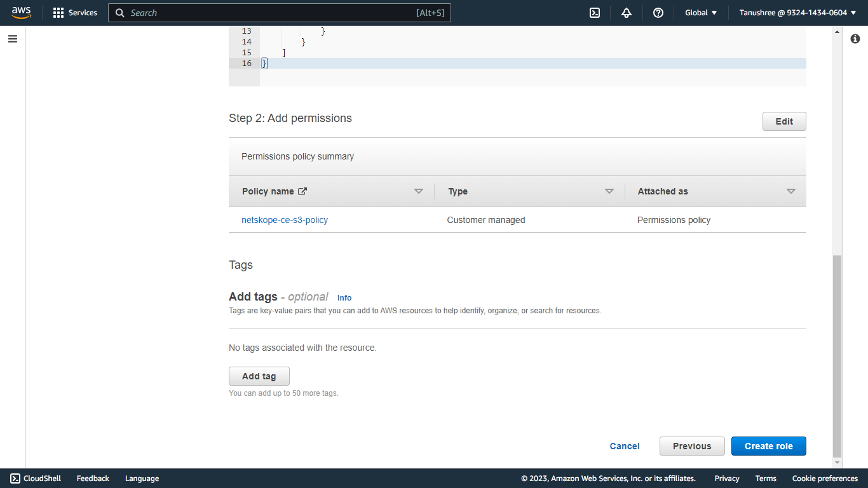Click the Add tag button
This screenshot has height=488, width=868.
(x=259, y=376)
